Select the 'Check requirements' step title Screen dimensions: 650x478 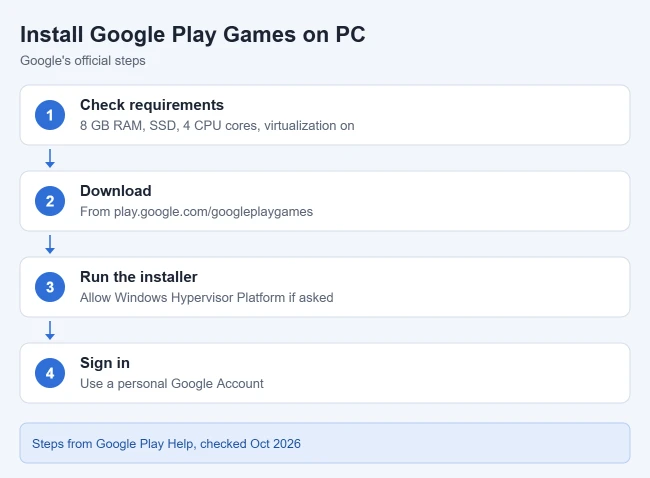[x=152, y=105]
